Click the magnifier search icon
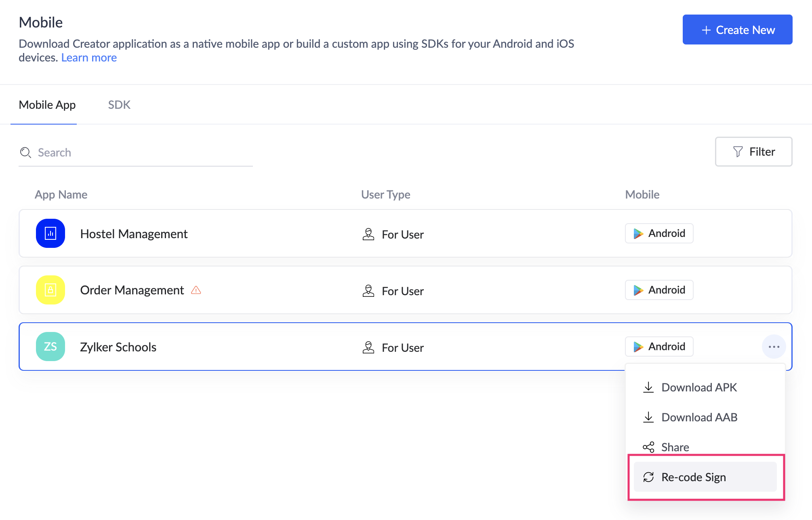This screenshot has height=520, width=812. pos(25,152)
